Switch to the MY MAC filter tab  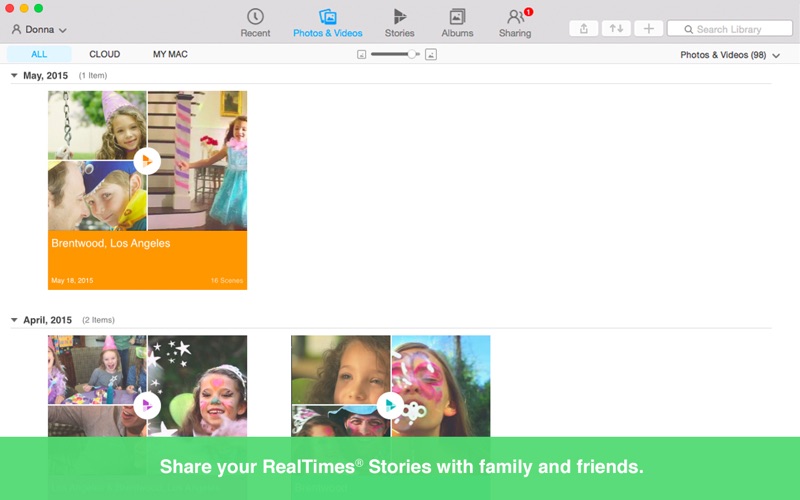[x=170, y=54]
